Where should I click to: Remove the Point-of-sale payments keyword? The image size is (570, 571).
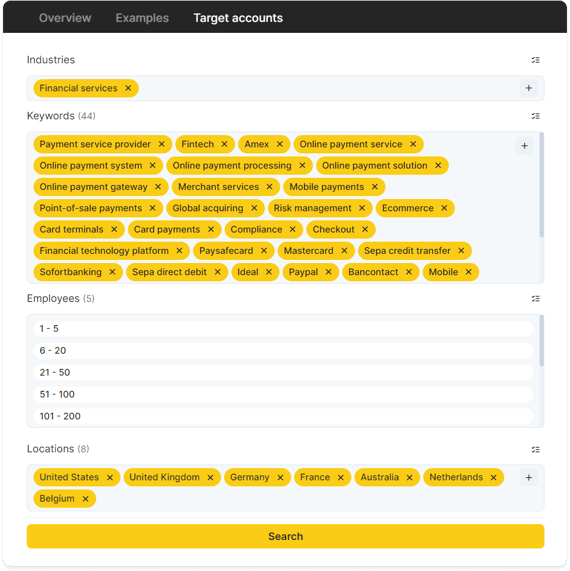[x=152, y=208]
